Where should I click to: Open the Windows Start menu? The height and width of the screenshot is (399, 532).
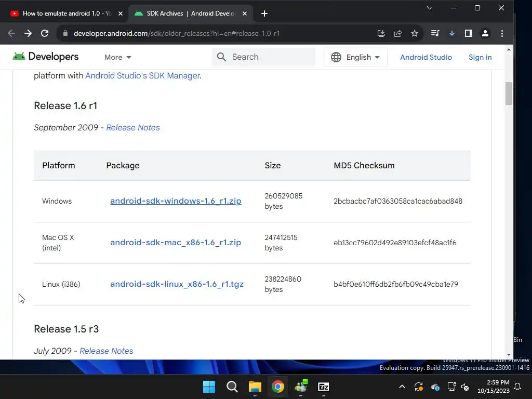pyautogui.click(x=209, y=387)
